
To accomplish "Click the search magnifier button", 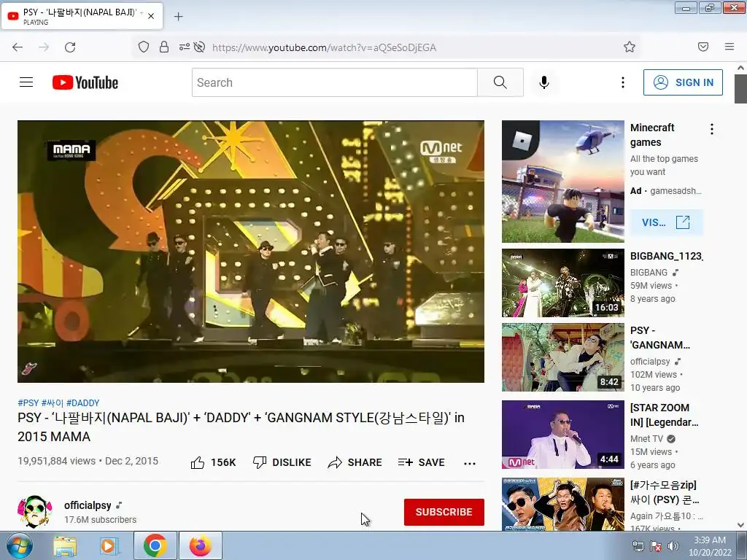I will point(500,82).
